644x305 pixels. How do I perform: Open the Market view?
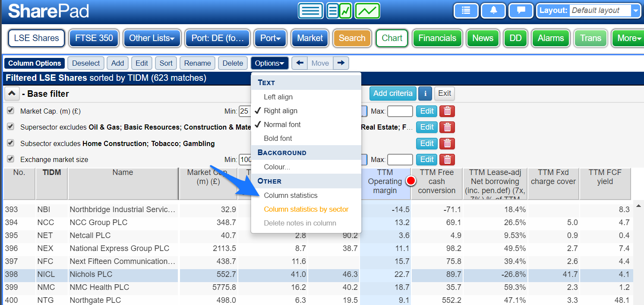point(310,38)
